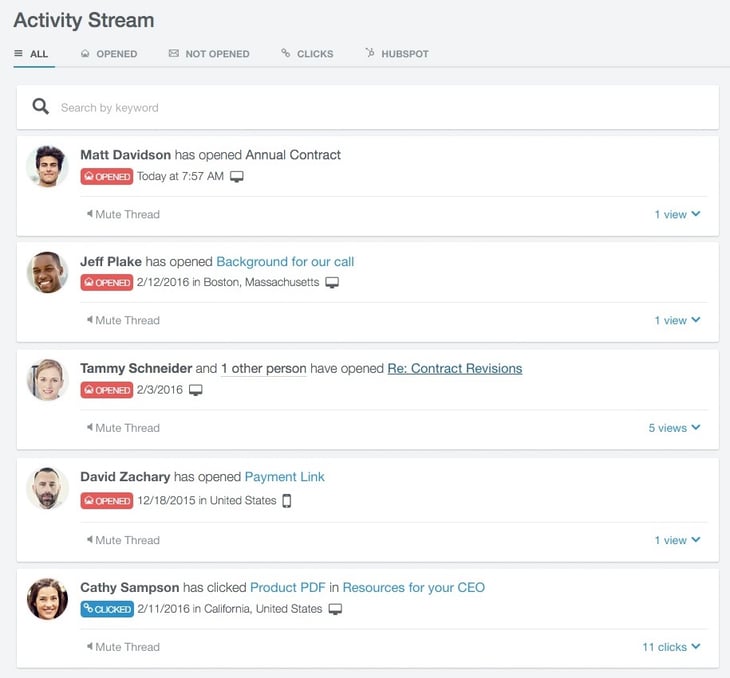Click the mobile phone icon on David Zachary's entry
The image size is (730, 678).
[287, 501]
